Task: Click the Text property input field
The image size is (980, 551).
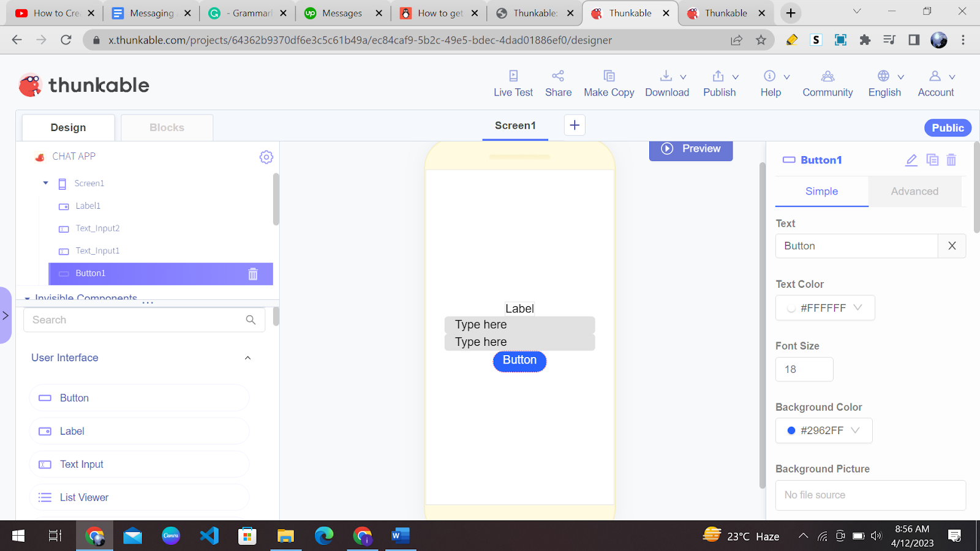Action: coord(856,246)
